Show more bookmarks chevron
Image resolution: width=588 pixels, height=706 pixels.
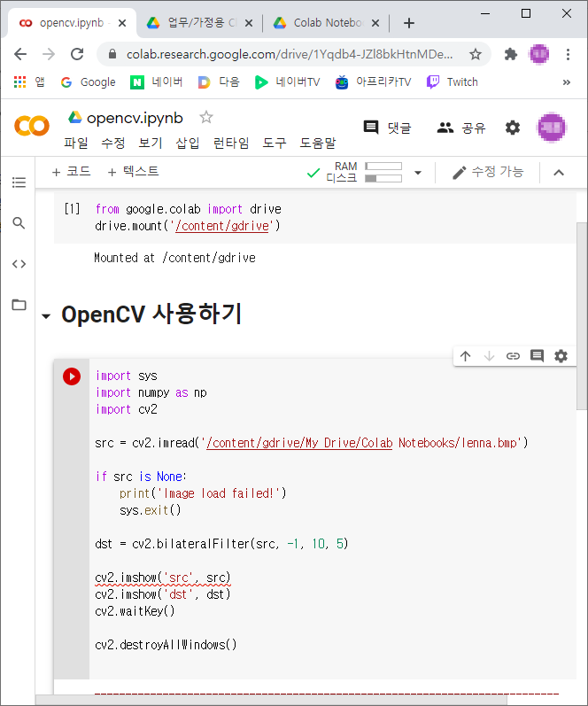567,82
